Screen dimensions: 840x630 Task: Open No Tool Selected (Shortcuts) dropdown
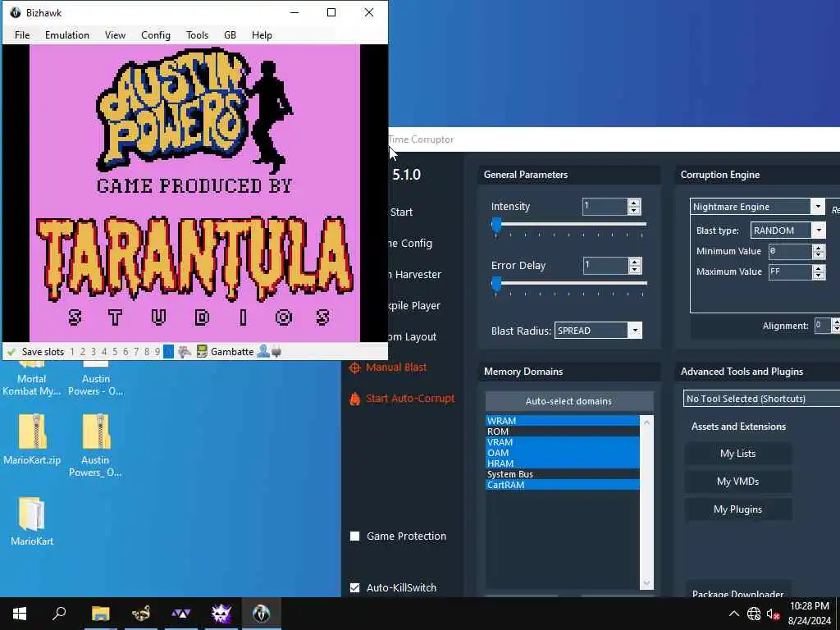point(762,399)
